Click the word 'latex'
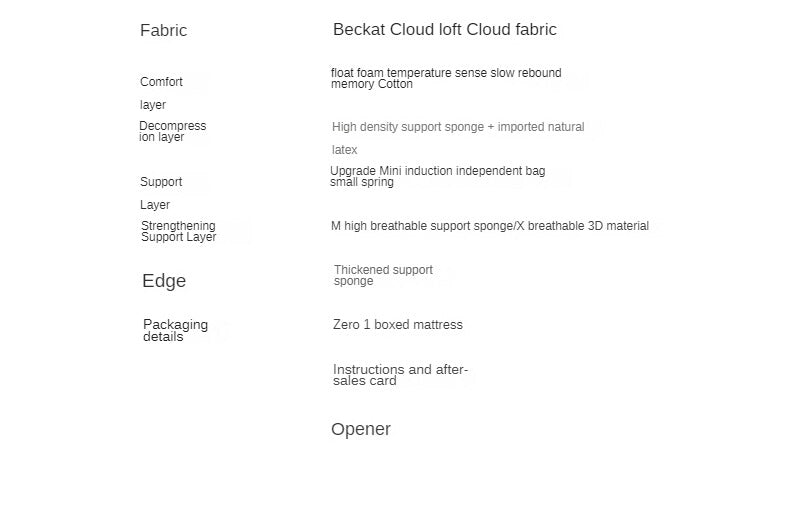The height and width of the screenshot is (525, 790). coord(344,150)
